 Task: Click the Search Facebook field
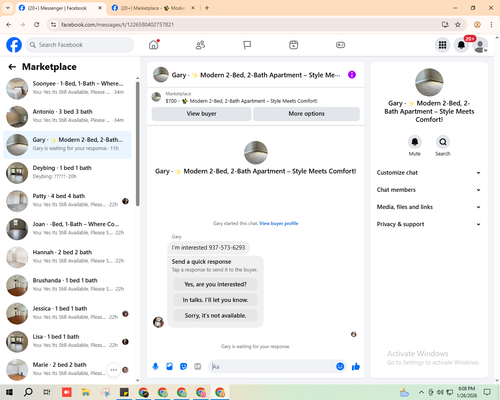click(80, 45)
